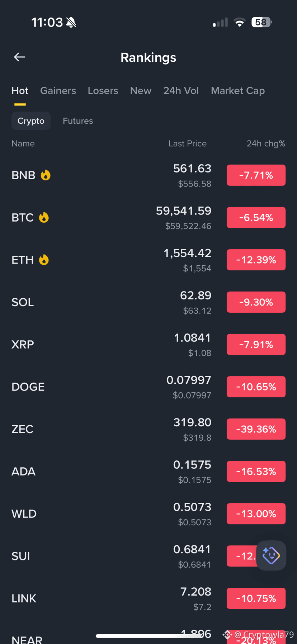The height and width of the screenshot is (644, 297).
Task: Sort by 24h chg% column header
Action: (266, 143)
